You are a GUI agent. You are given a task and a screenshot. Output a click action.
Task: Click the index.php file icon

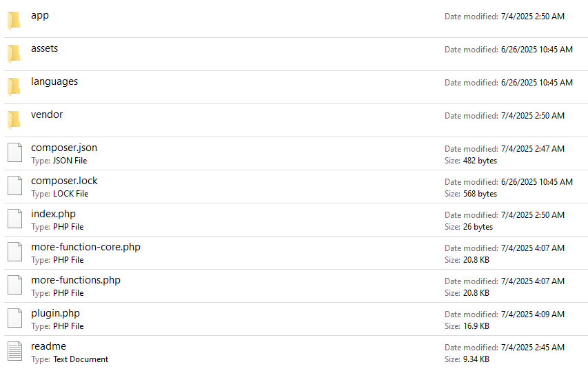(14, 219)
